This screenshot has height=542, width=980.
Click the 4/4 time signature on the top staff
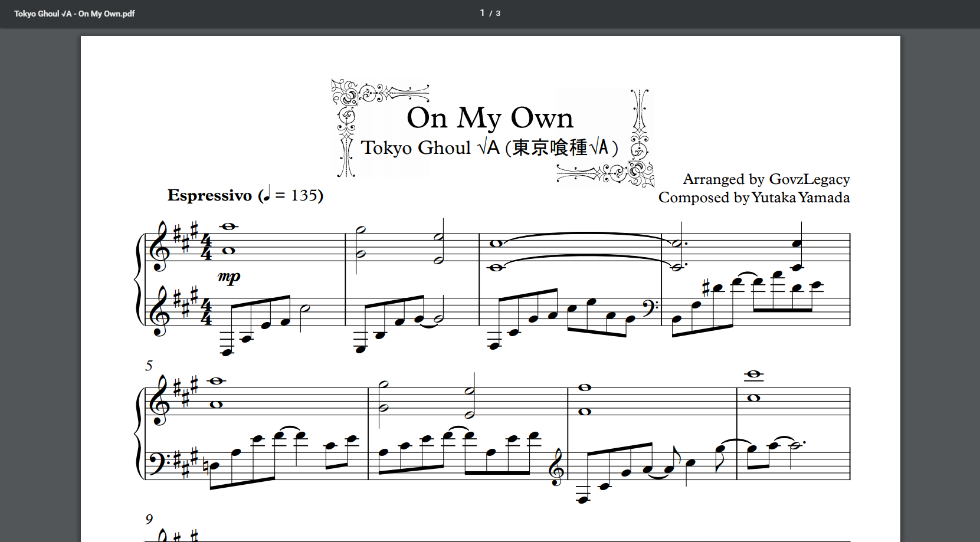point(206,248)
